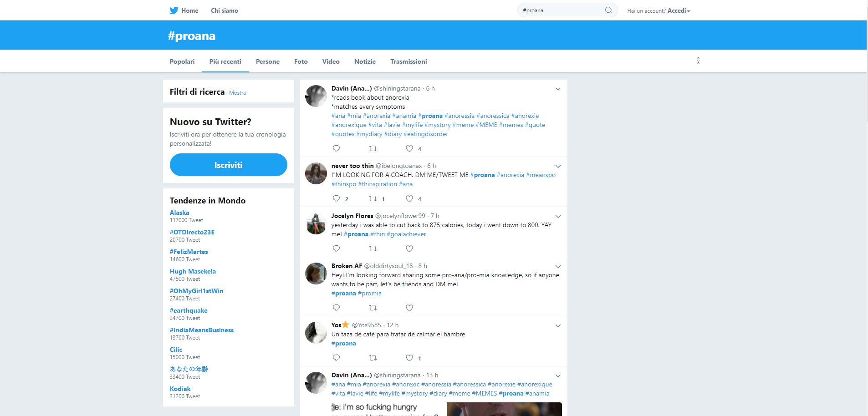868x416 pixels.
Task: Reply to the Yos9585 tweet
Action: pyautogui.click(x=337, y=358)
